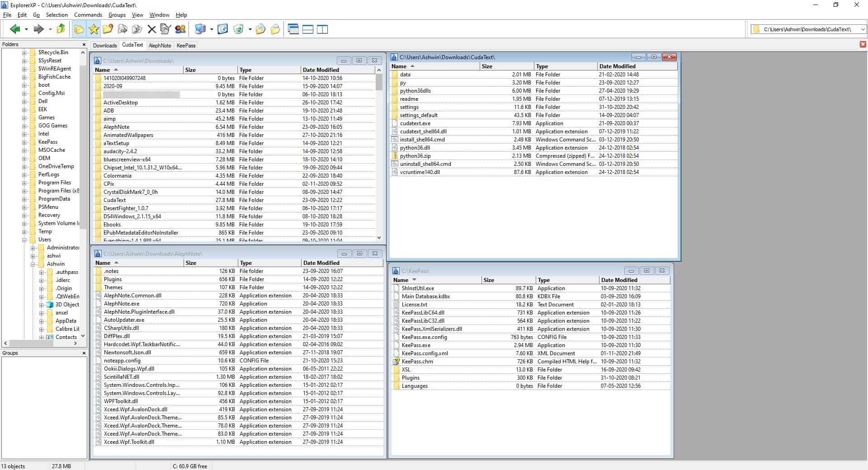868x470 pixels.
Task: Open the Commands menu
Action: (x=88, y=15)
